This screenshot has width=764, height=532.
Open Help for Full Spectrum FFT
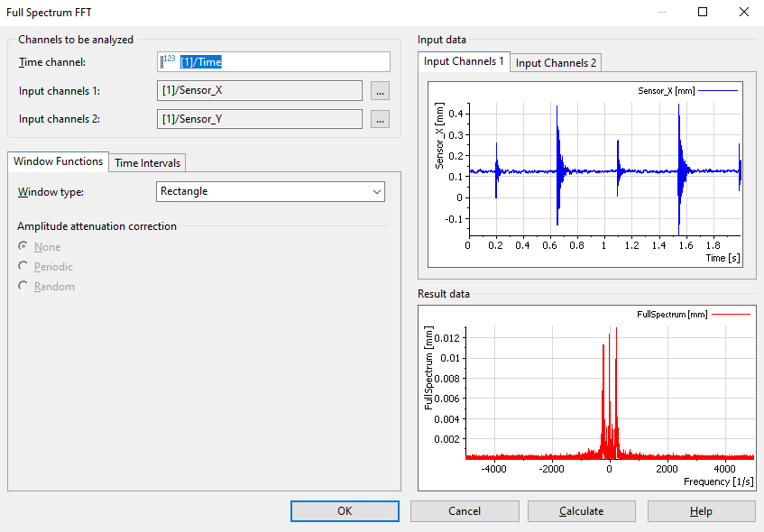(x=701, y=511)
